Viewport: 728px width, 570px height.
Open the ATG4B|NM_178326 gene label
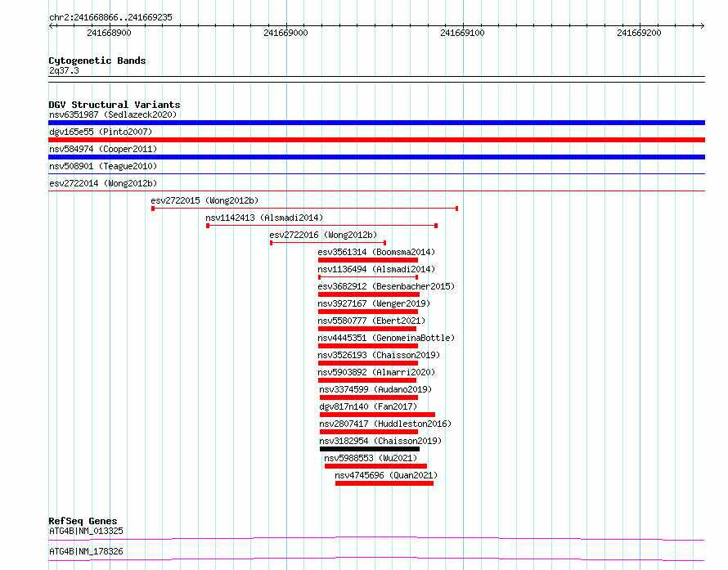87,551
